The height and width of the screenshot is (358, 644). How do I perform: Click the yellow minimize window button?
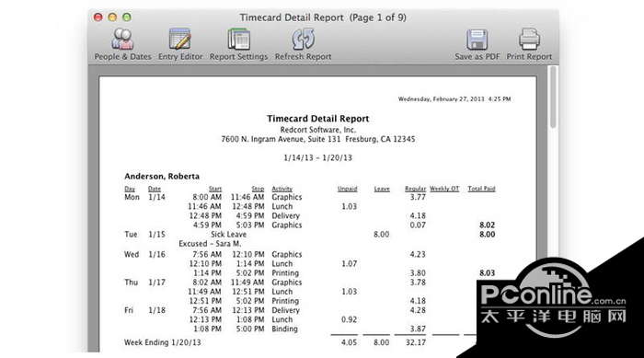click(x=112, y=17)
